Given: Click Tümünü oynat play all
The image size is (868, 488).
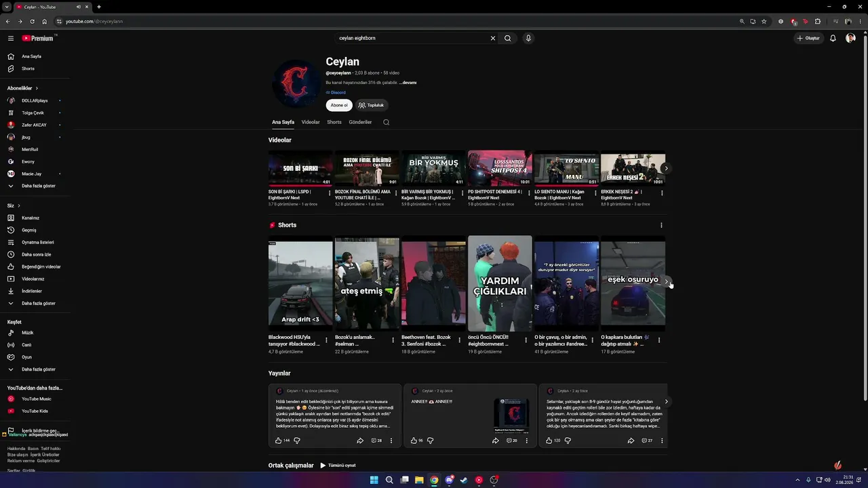Looking at the screenshot, I should click(338, 466).
